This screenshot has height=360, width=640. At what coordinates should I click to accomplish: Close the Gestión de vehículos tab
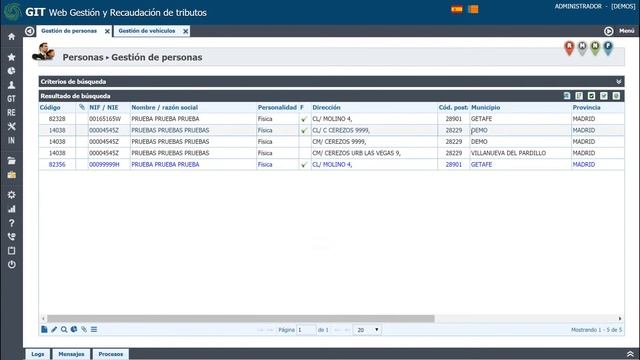(185, 31)
